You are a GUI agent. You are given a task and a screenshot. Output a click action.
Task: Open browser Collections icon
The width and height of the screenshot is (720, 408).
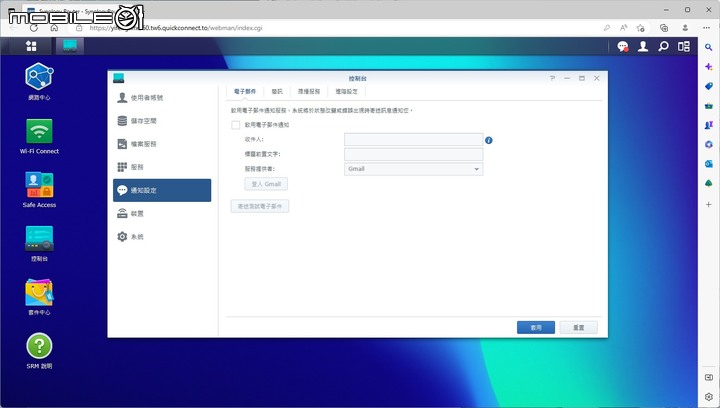pos(664,28)
